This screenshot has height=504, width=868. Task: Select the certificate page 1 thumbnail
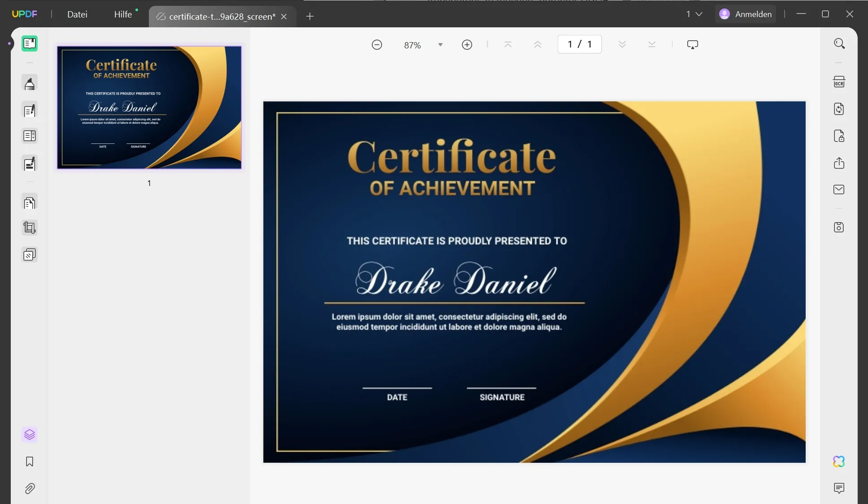point(149,108)
